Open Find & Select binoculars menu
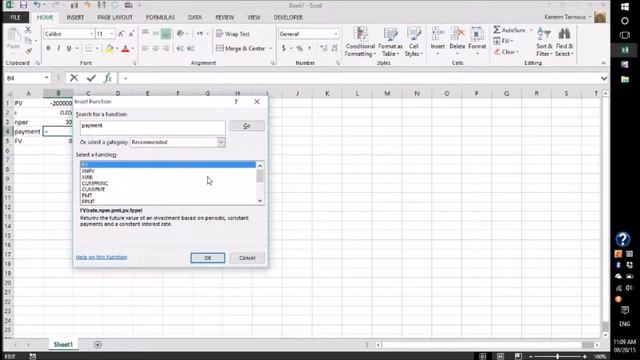The image size is (640, 360). (564, 42)
